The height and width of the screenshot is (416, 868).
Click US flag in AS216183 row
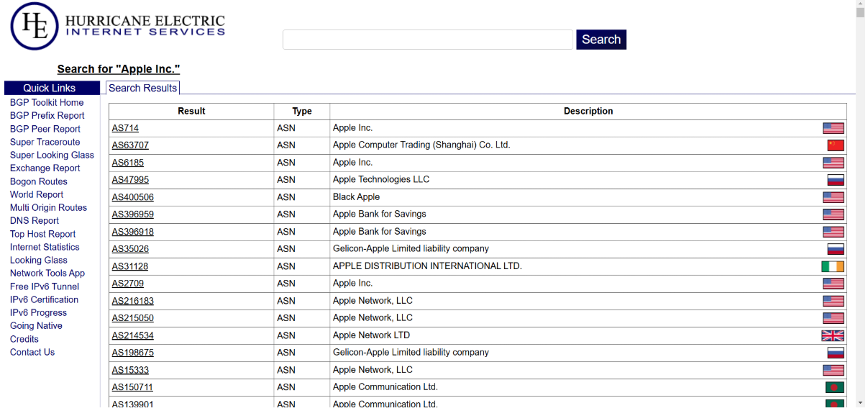(833, 301)
